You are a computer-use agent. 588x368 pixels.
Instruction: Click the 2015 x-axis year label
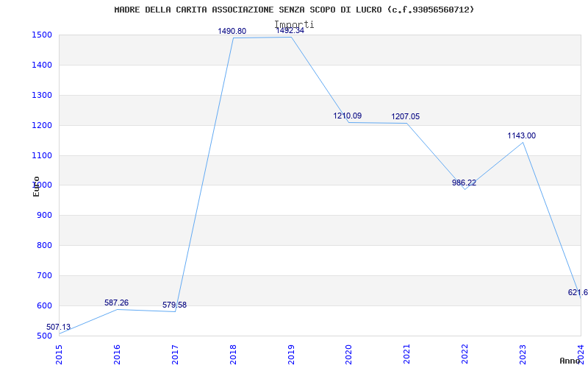[x=59, y=355]
